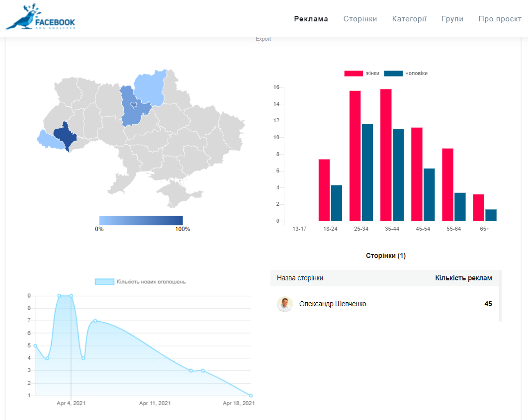Click the map color gradient scale bar

pos(141,220)
